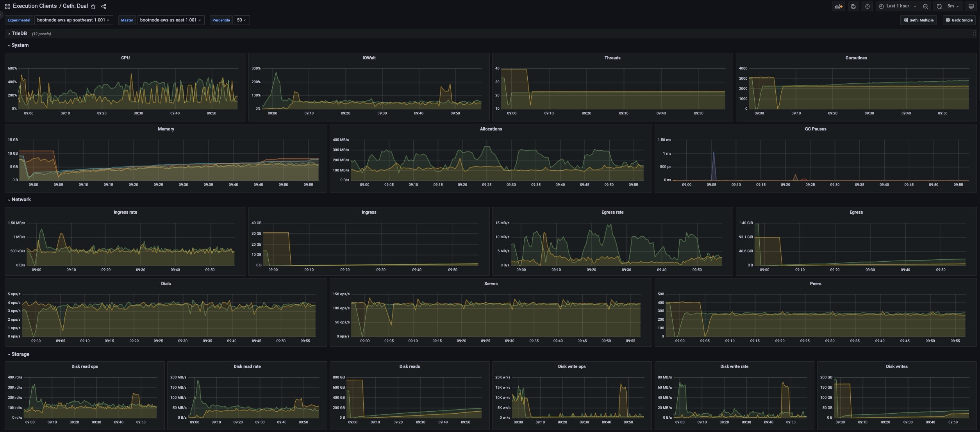Open the dashboard search grid icon
980x432 pixels.
[7, 6]
